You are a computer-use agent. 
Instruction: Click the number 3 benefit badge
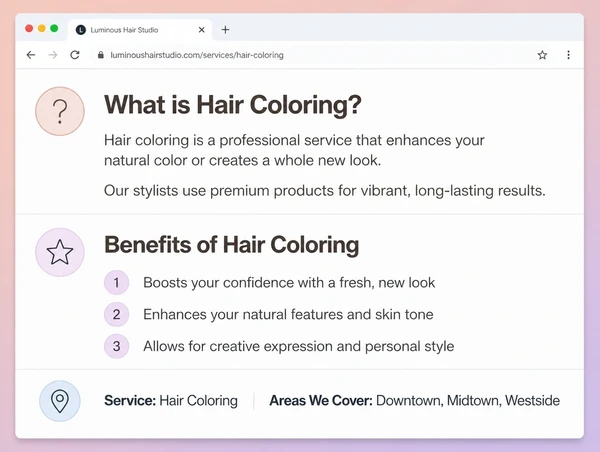coord(116,346)
